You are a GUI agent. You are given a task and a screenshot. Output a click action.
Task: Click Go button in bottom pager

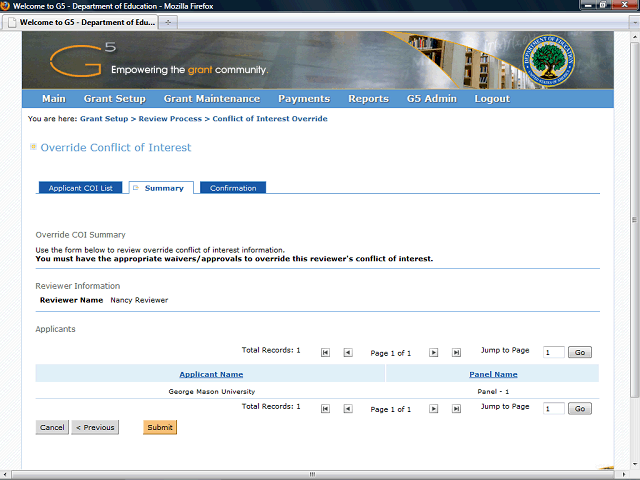tap(580, 409)
